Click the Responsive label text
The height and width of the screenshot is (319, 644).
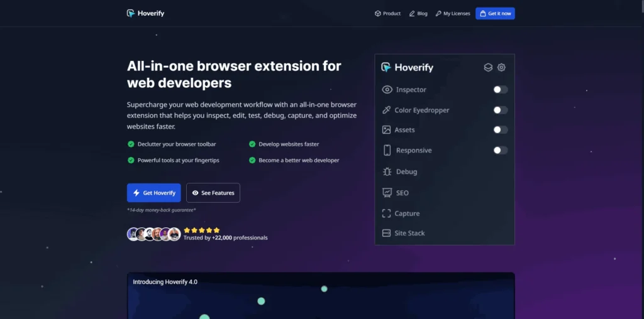[414, 150]
